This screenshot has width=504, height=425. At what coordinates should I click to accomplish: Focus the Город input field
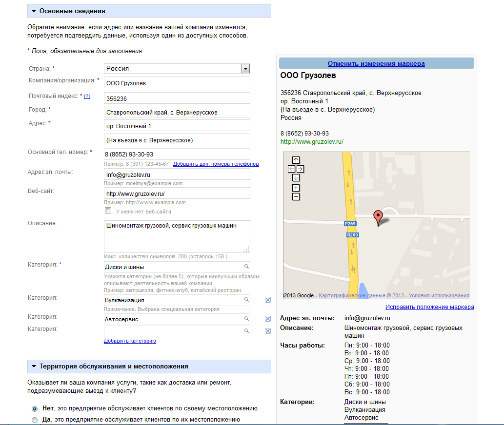177,112
